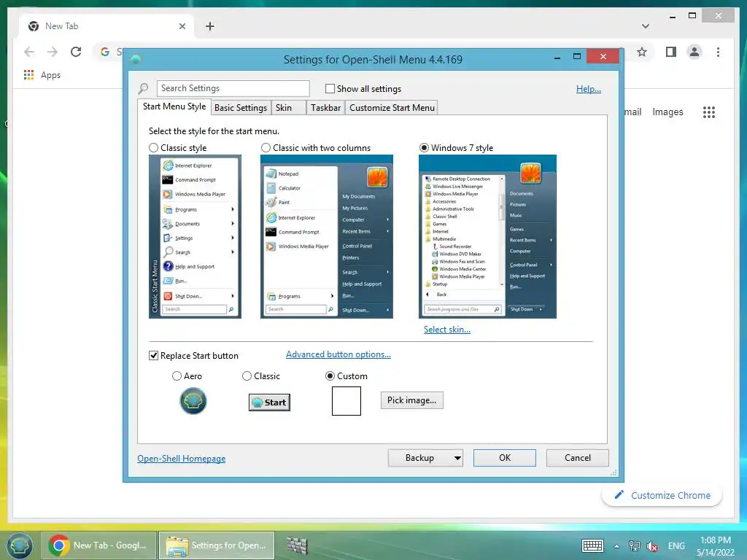The width and height of the screenshot is (747, 560).
Task: Reload the Chrome page
Action: tap(76, 52)
